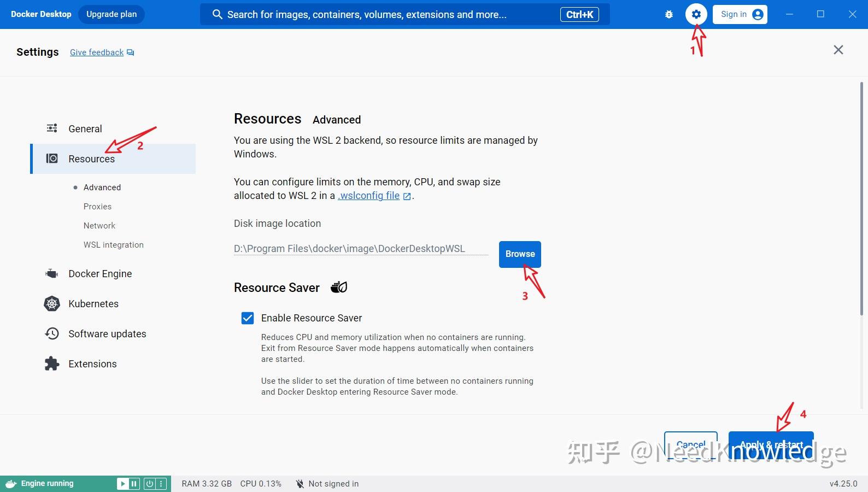Viewport: 868px width, 492px height.
Task: Pause the Docker engine
Action: [x=134, y=484]
